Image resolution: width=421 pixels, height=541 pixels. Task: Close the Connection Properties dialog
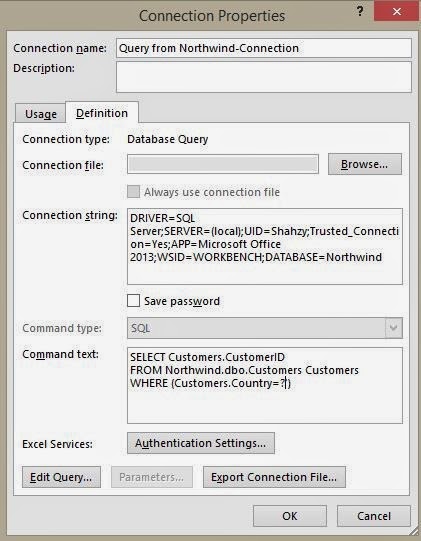click(x=397, y=11)
